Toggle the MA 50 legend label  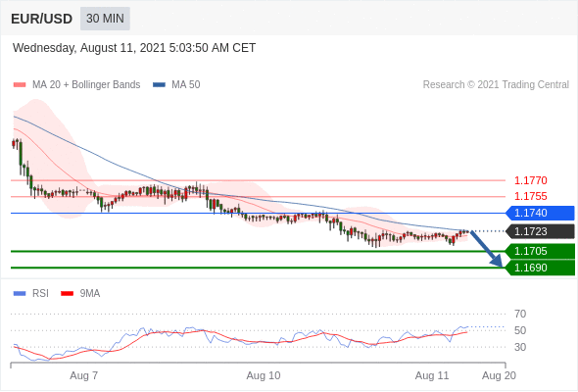pyautogui.click(x=186, y=85)
